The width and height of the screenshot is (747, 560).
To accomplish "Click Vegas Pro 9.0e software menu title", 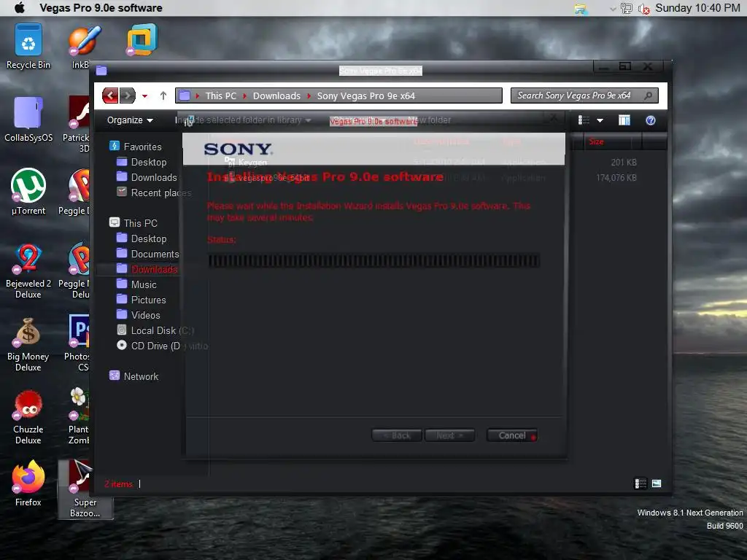I will tap(101, 8).
